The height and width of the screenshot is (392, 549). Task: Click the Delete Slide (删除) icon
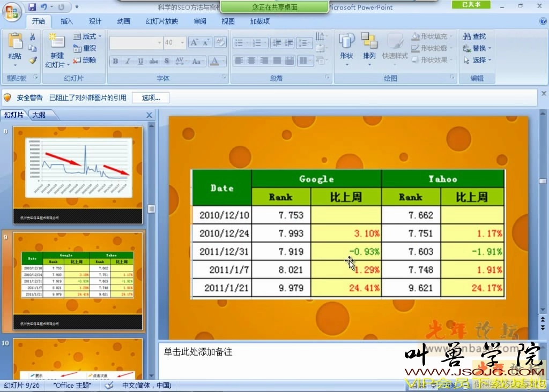85,59
